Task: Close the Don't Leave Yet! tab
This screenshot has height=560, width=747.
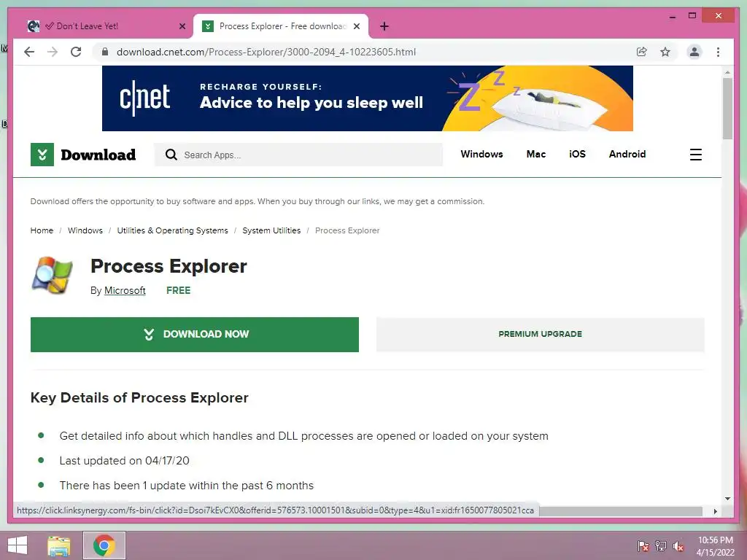Action: (x=182, y=26)
